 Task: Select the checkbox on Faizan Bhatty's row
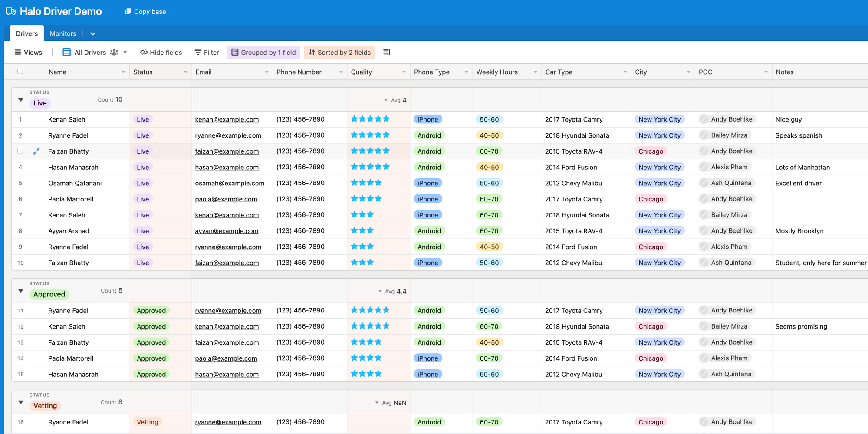click(20, 151)
